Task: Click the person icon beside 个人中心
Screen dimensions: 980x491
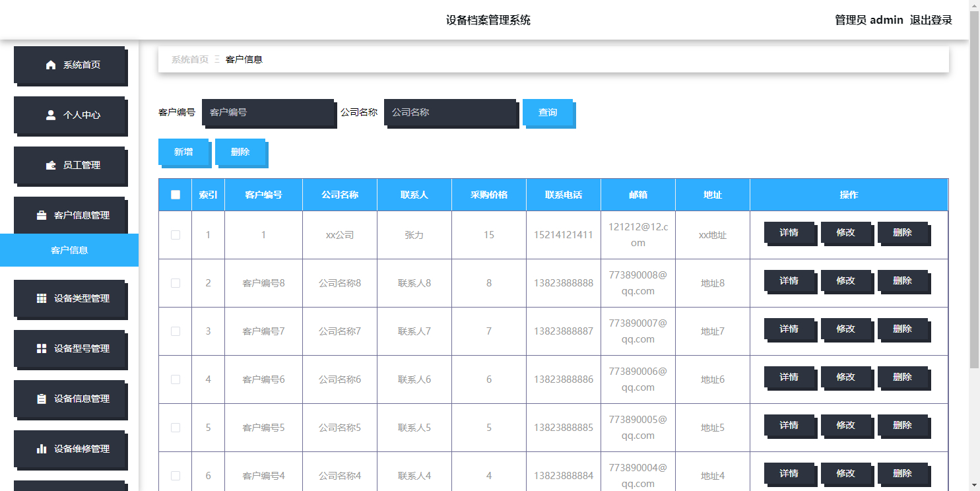Action: 51,115
